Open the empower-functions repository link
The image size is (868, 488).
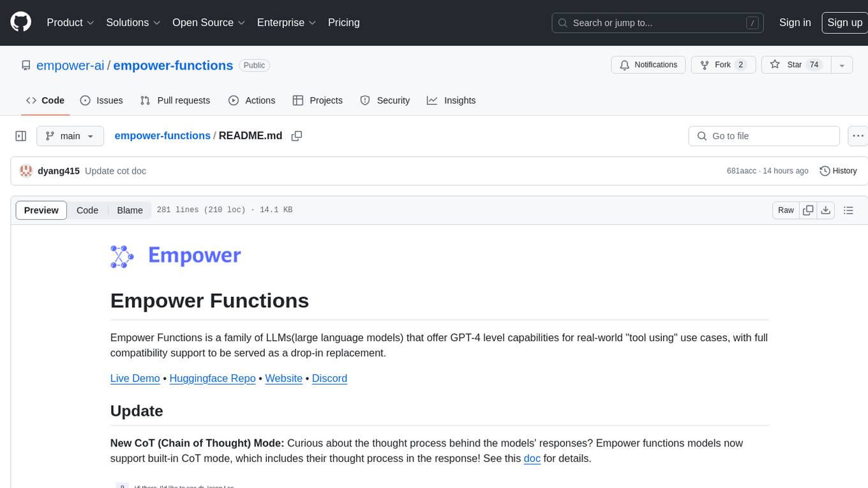click(173, 65)
